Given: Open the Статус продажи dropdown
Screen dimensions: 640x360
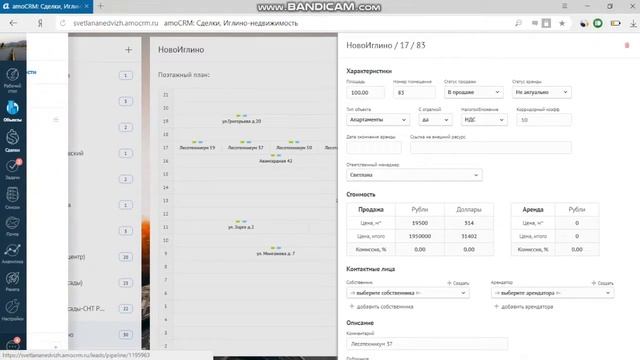Looking at the screenshot, I should point(473,92).
